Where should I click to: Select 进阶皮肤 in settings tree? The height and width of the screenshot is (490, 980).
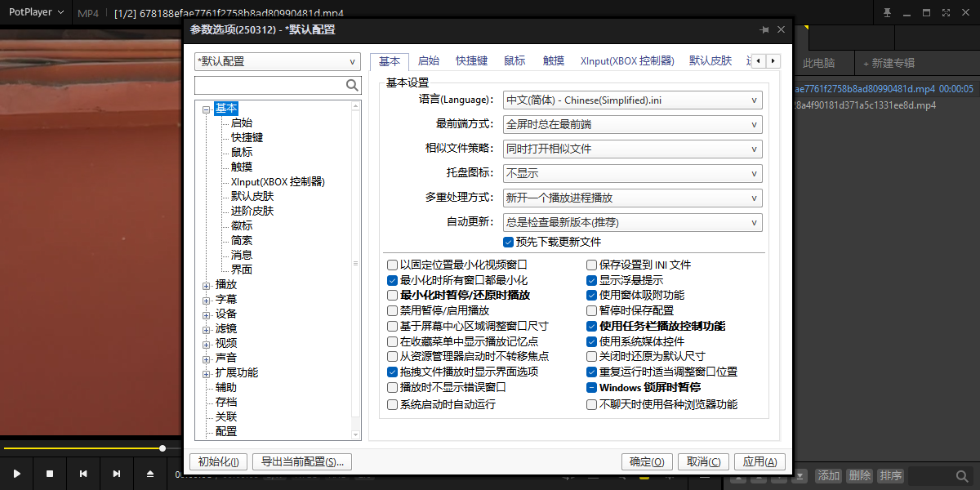pos(252,211)
